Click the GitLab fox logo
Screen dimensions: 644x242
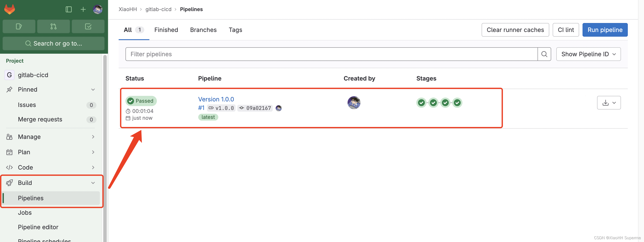10,9
